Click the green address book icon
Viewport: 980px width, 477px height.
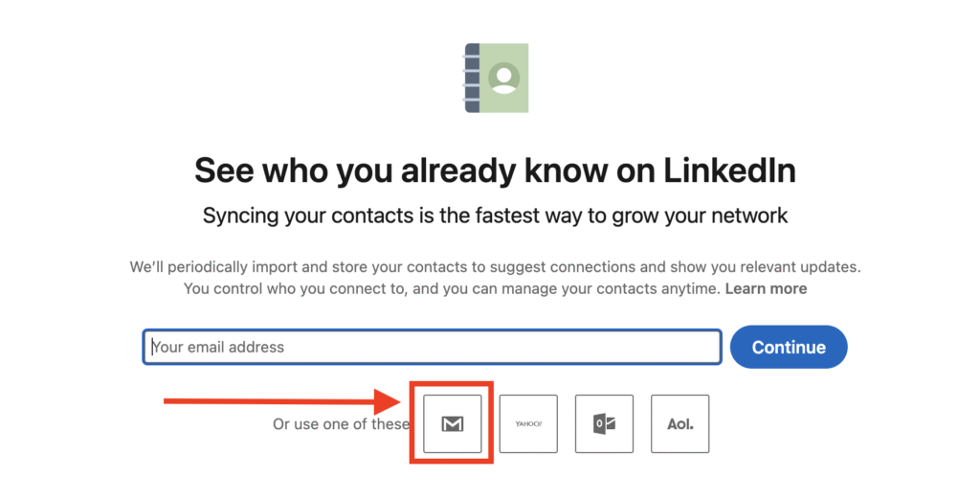click(x=497, y=79)
